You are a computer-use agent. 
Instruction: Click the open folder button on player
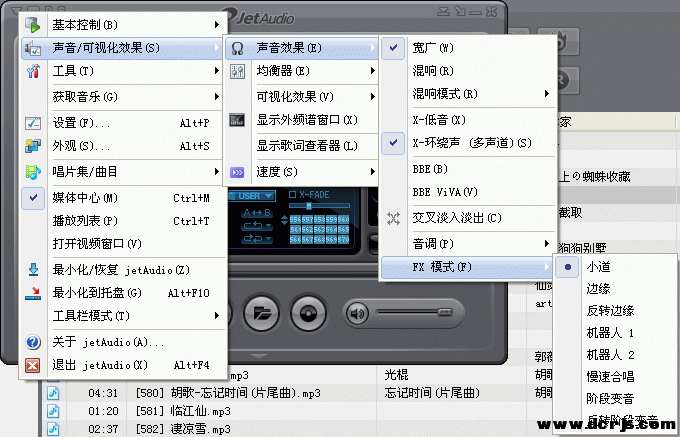click(263, 314)
